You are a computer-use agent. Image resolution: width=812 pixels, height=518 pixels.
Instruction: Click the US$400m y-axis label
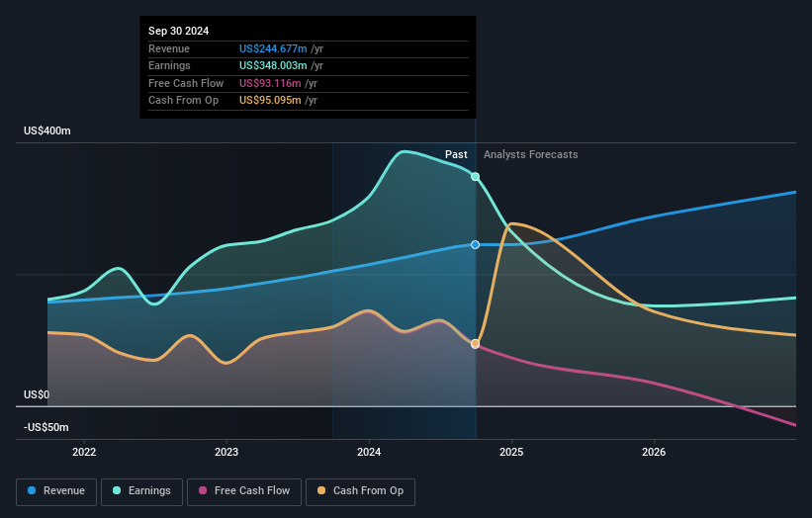point(47,130)
